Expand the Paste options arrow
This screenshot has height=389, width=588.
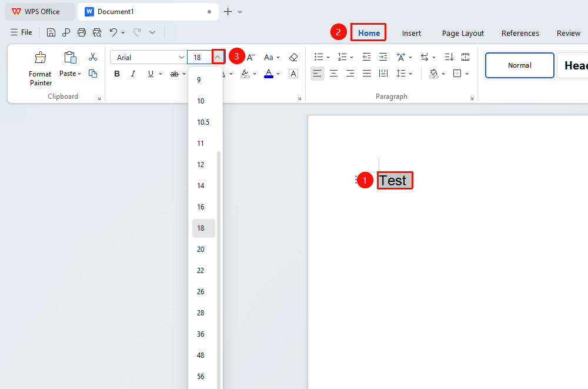(x=79, y=74)
